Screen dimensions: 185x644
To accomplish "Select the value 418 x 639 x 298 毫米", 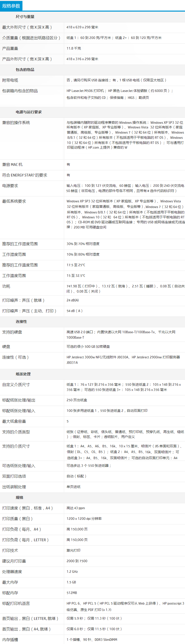I will (x=82, y=27).
